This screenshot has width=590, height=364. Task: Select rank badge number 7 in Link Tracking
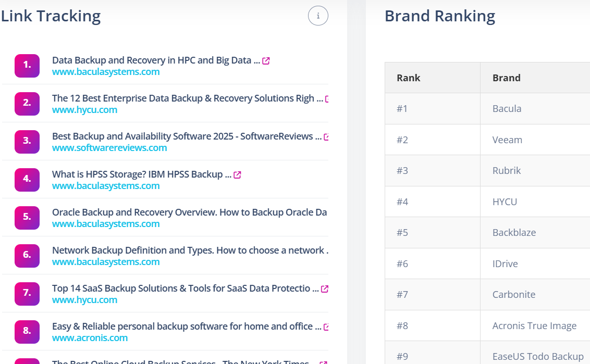pyautogui.click(x=27, y=294)
